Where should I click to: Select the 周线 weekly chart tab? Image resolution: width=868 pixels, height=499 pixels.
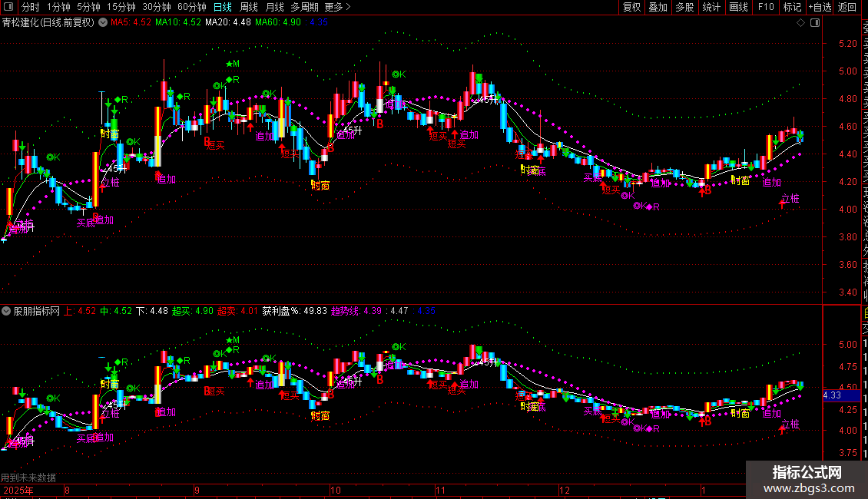coord(249,7)
